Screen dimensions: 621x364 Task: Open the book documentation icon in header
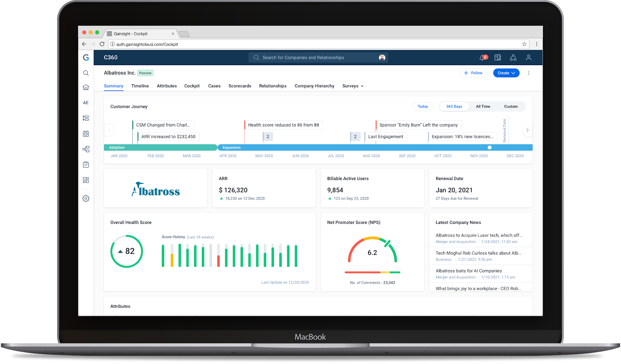(498, 57)
